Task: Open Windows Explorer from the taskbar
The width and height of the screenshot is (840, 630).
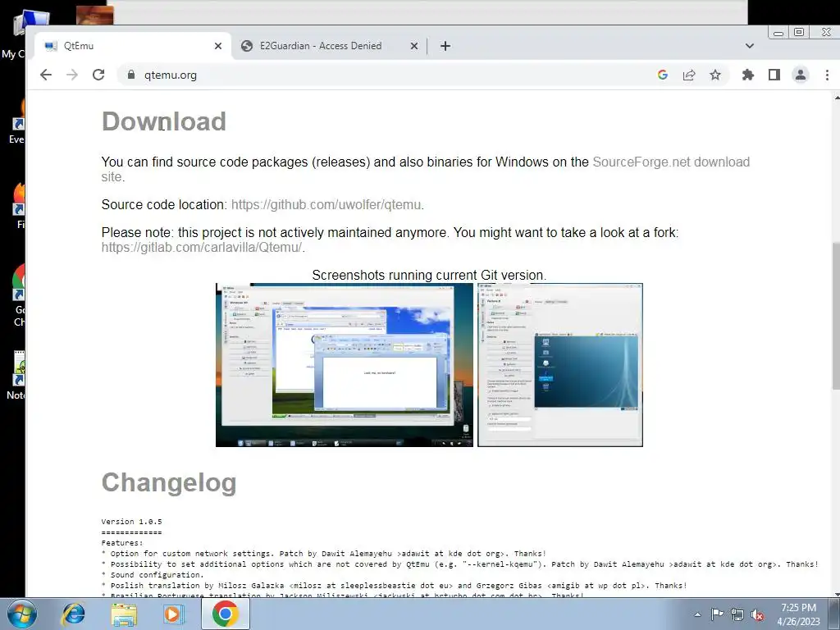Action: click(123, 614)
